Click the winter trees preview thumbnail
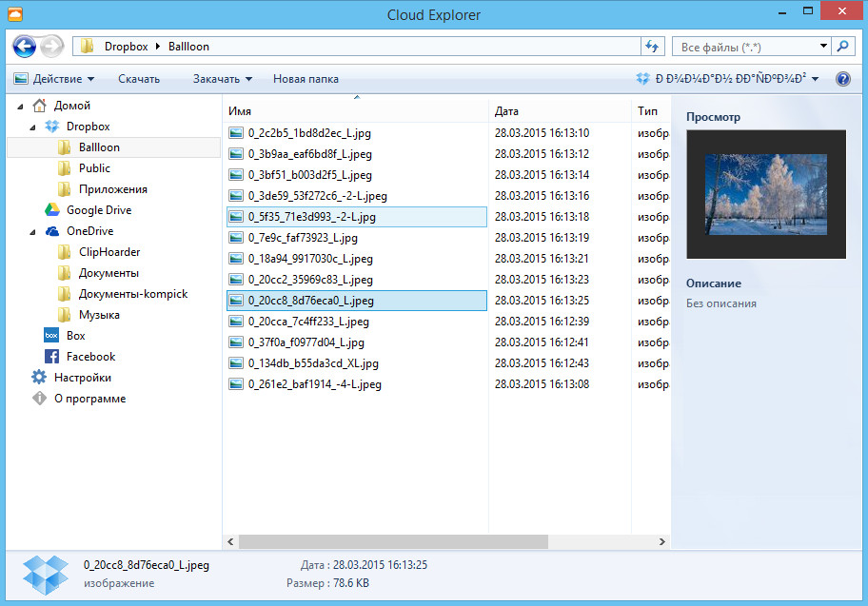 coord(766,194)
